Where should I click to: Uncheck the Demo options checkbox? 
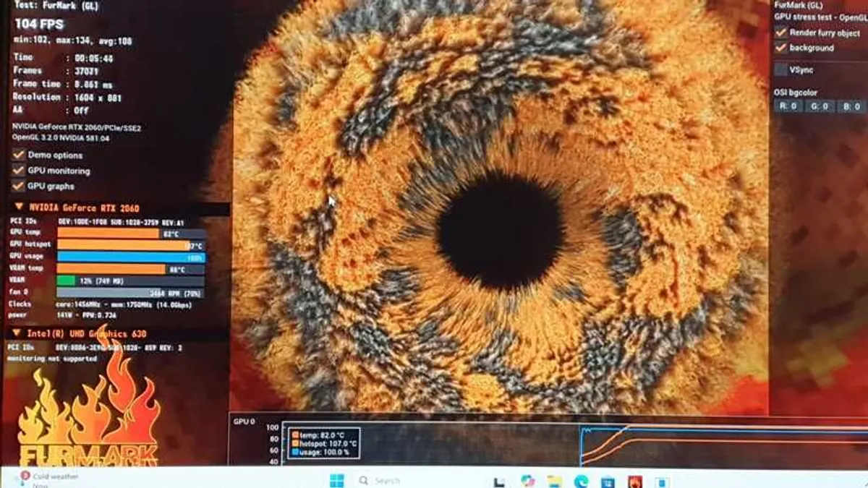point(19,155)
